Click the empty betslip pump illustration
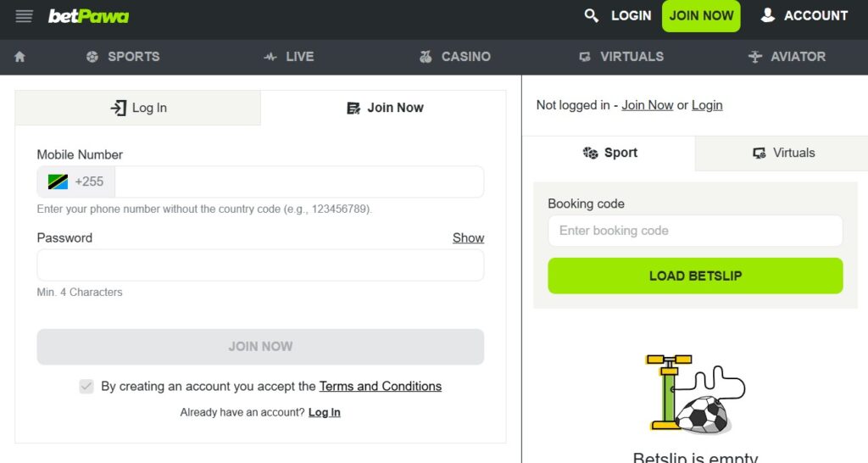 click(695, 393)
